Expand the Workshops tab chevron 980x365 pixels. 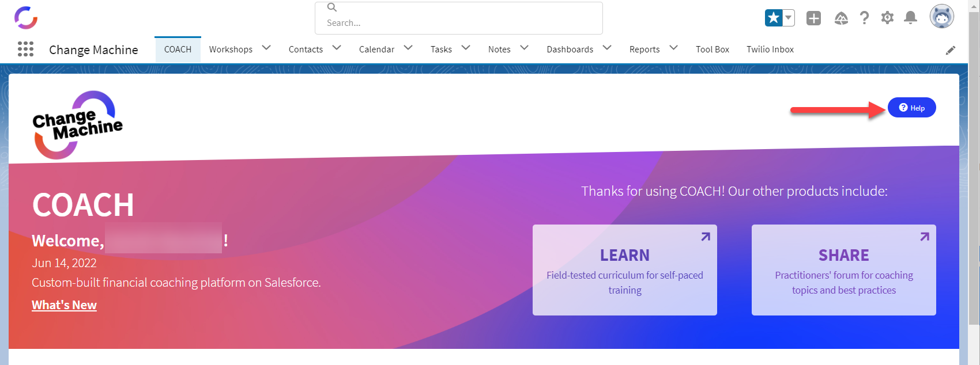(x=266, y=48)
